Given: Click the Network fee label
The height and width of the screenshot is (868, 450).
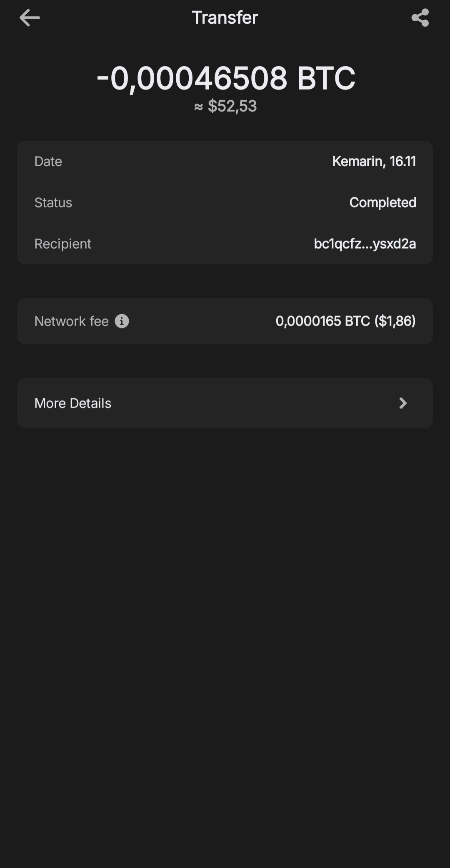Looking at the screenshot, I should [71, 321].
